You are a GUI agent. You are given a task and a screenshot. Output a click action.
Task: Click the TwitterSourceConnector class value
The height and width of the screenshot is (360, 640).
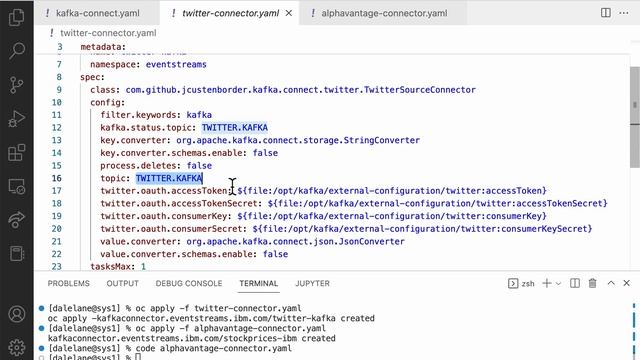tap(300, 90)
